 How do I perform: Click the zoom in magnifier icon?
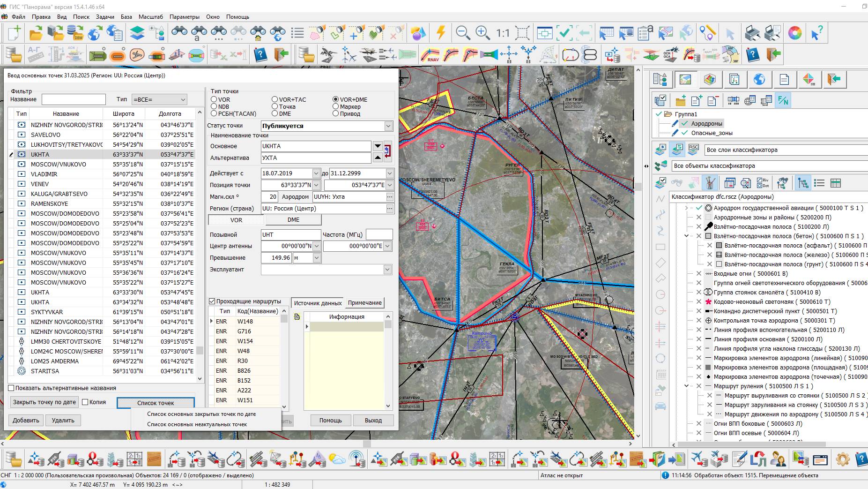coord(482,33)
